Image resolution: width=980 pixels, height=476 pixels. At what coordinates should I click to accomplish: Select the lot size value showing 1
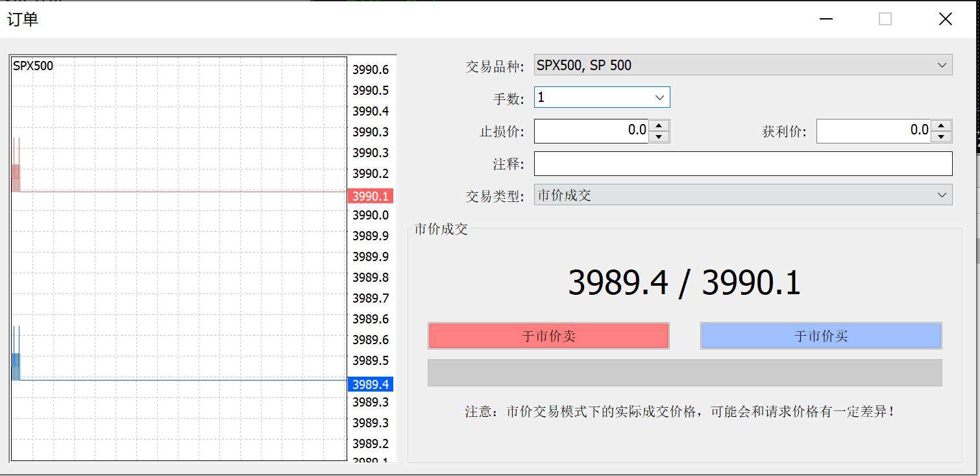point(584,97)
